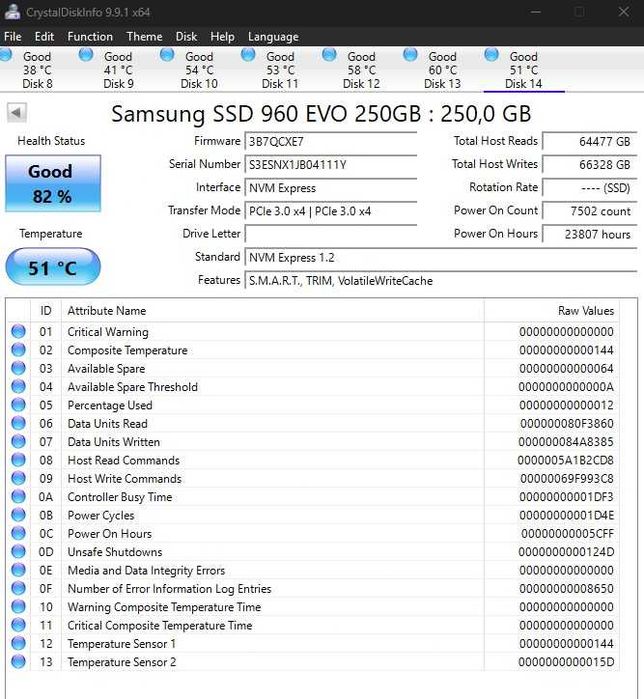Click status icon for Error Information Log Entries row

[x=18, y=588]
